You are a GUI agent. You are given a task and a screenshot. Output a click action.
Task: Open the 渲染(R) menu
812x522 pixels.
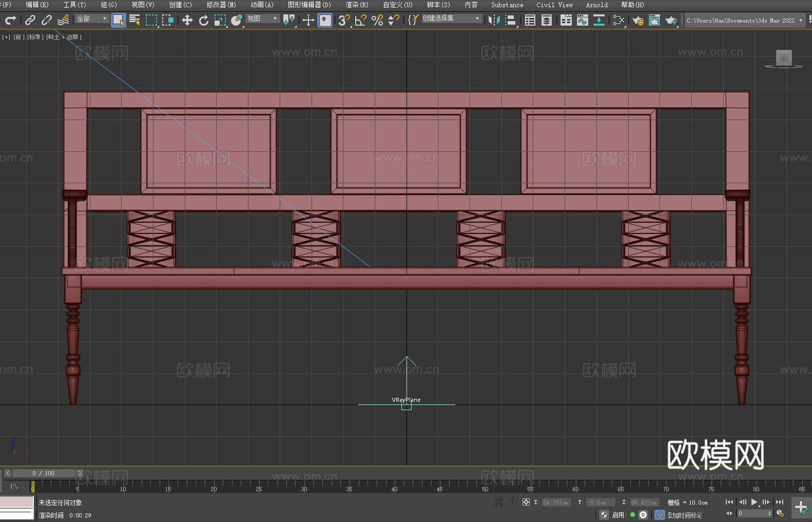pos(357,5)
